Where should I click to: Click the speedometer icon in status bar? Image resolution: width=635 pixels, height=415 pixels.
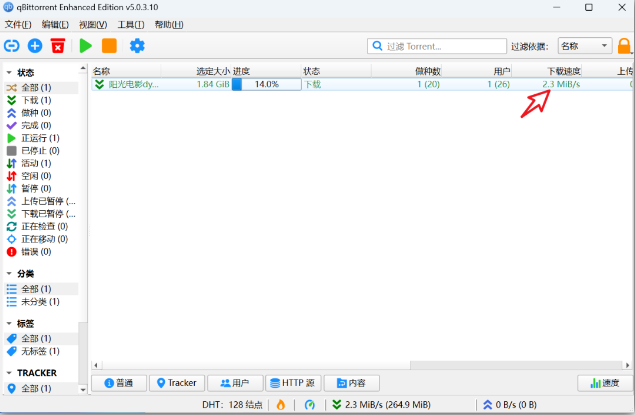tap(310, 404)
